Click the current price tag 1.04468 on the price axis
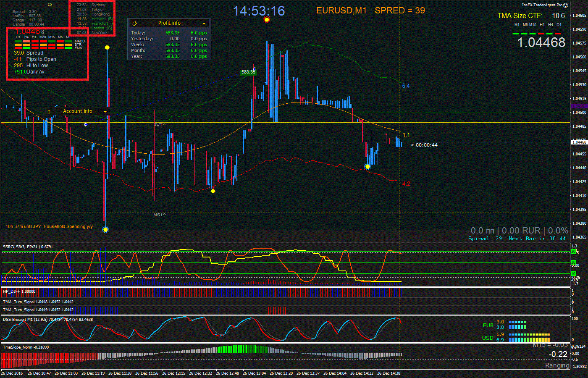Viewport: 588px width, 378px height. [x=579, y=142]
